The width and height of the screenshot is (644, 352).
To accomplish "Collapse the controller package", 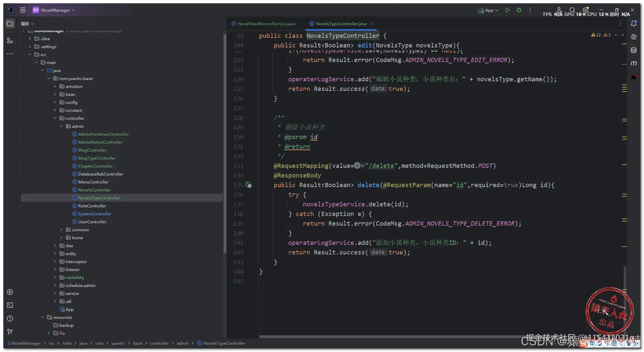I will pos(55,118).
